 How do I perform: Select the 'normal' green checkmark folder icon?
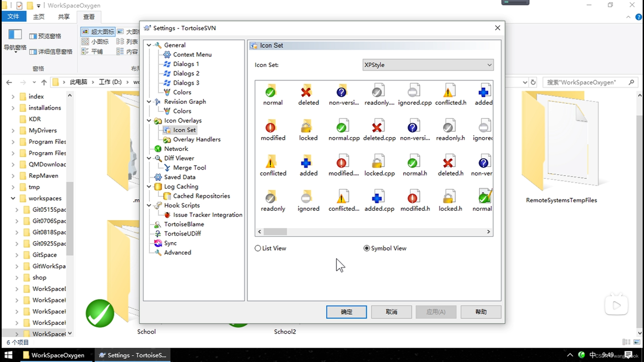click(x=271, y=91)
